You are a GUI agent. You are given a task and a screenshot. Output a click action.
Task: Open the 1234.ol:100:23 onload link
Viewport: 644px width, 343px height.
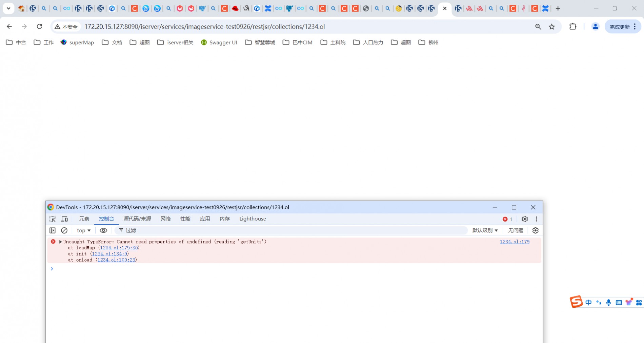tap(116, 260)
